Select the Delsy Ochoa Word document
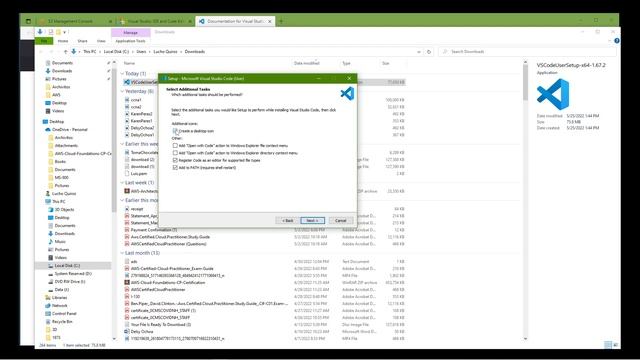The height and width of the screenshot is (360, 640). [x=141, y=331]
